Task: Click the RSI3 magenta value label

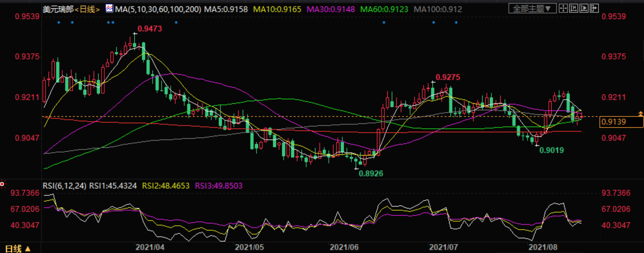Action: [219, 186]
